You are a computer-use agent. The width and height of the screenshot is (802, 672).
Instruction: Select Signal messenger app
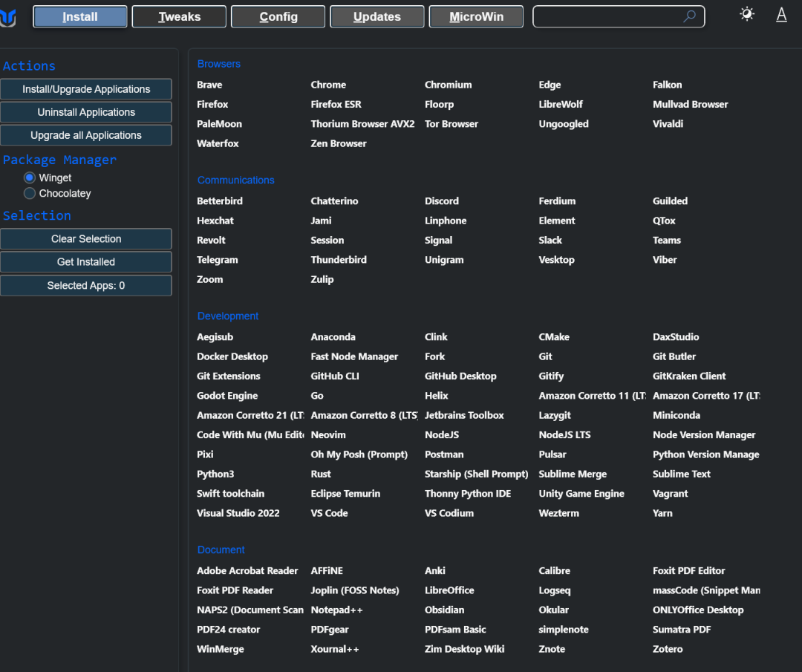438,241
